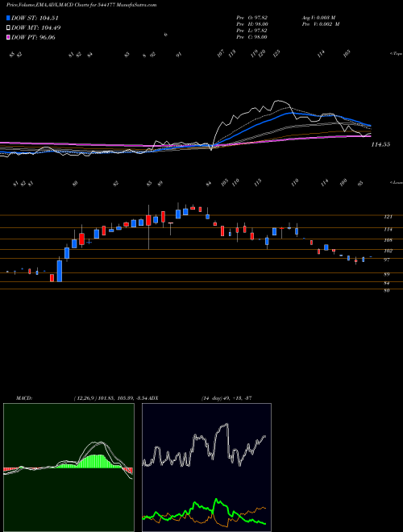Image resolution: width=403 pixels, height=532 pixels.
Task: Click the peak of the white EMA price line
Action: [279, 101]
